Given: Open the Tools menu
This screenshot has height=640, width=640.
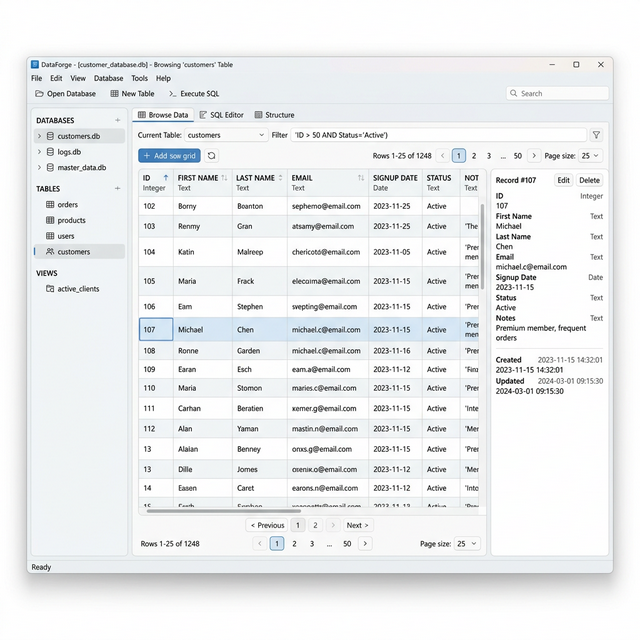Looking at the screenshot, I should pos(139,78).
